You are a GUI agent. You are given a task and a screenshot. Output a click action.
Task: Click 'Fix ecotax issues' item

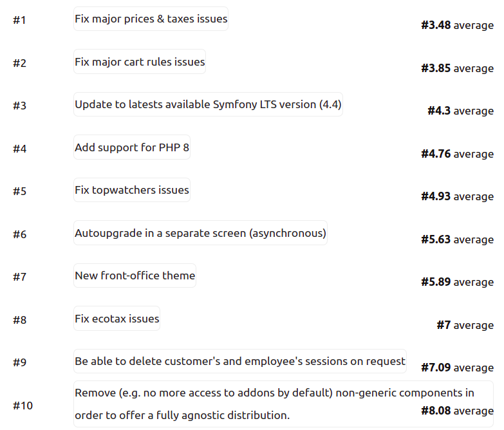[117, 319]
